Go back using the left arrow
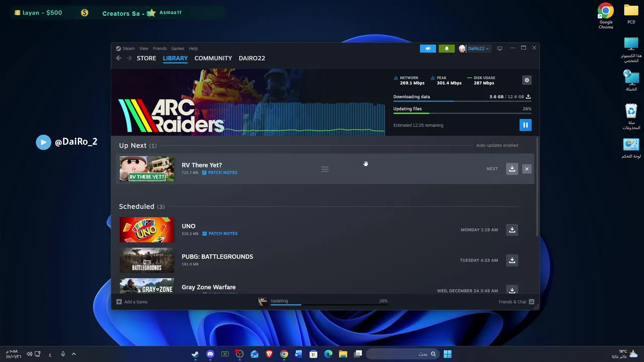 pos(119,58)
